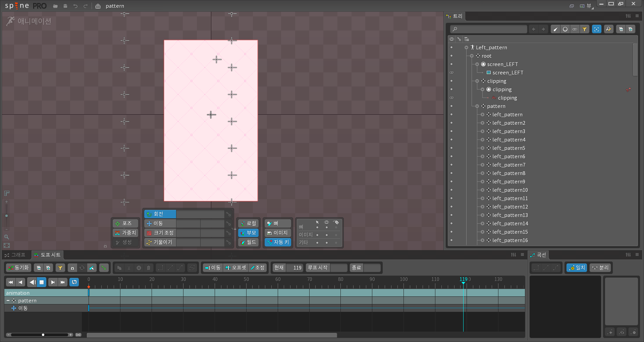
Task: Collapse the pattern row in dopesheet
Action: (x=8, y=301)
